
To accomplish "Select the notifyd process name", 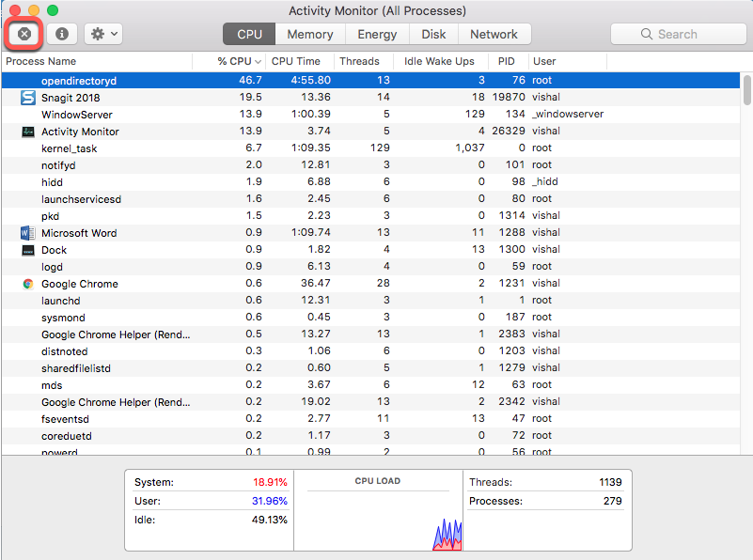I will pos(58,165).
